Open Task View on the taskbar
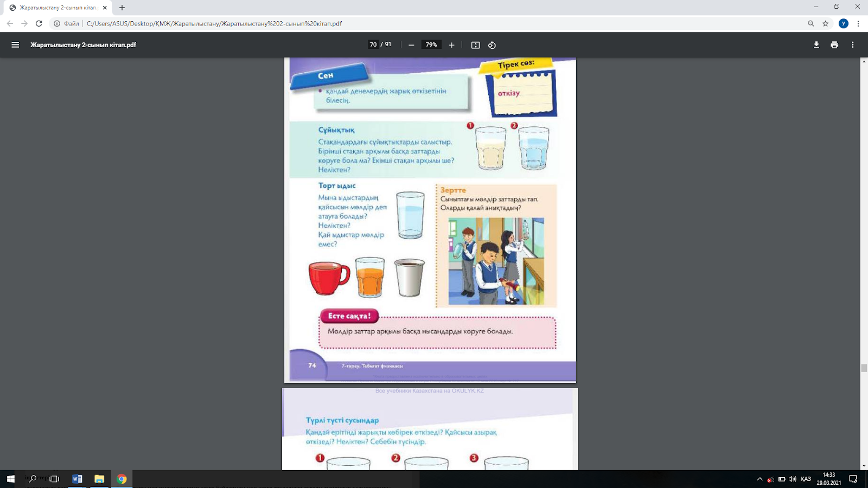 54,479
